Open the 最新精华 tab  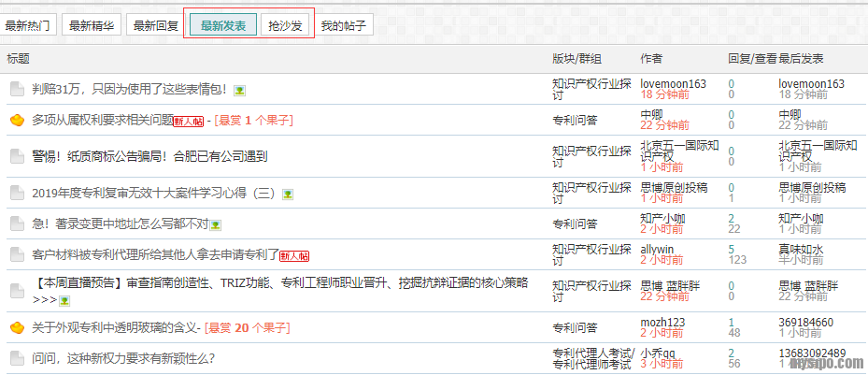[x=92, y=26]
